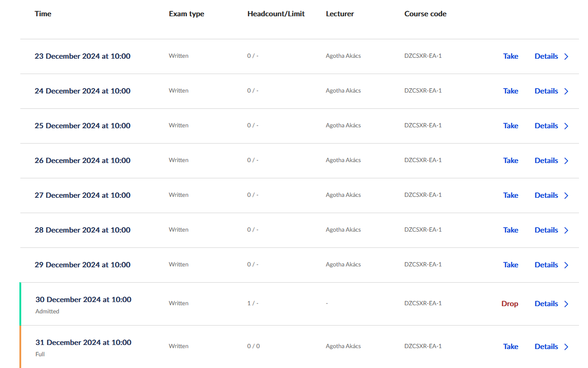Click chevron arrow on 29 December row
The image size is (588, 368).
566,265
